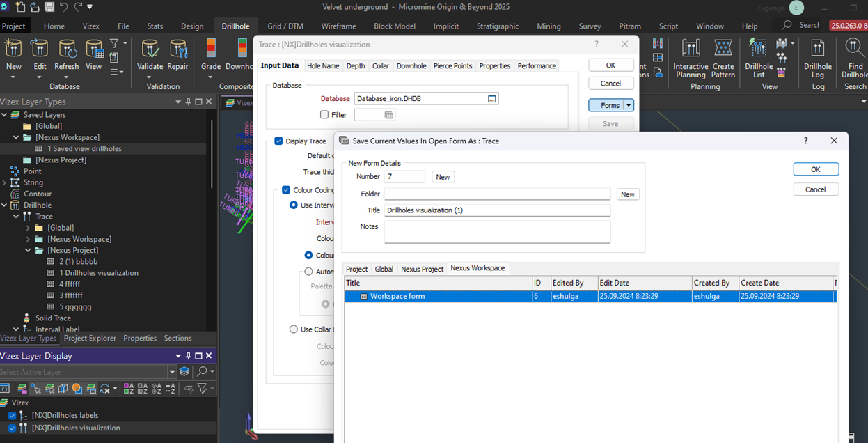Switch to the Pierce Points tab
The width and height of the screenshot is (868, 443).
click(452, 66)
